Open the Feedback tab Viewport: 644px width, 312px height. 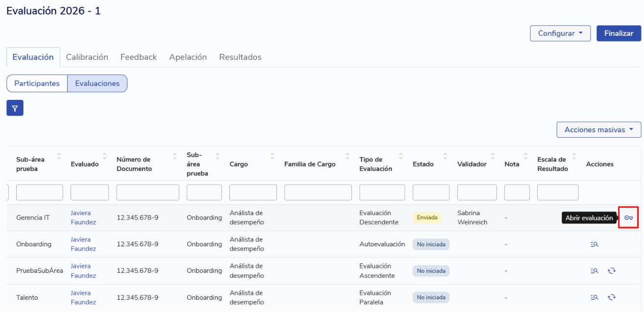click(x=138, y=57)
